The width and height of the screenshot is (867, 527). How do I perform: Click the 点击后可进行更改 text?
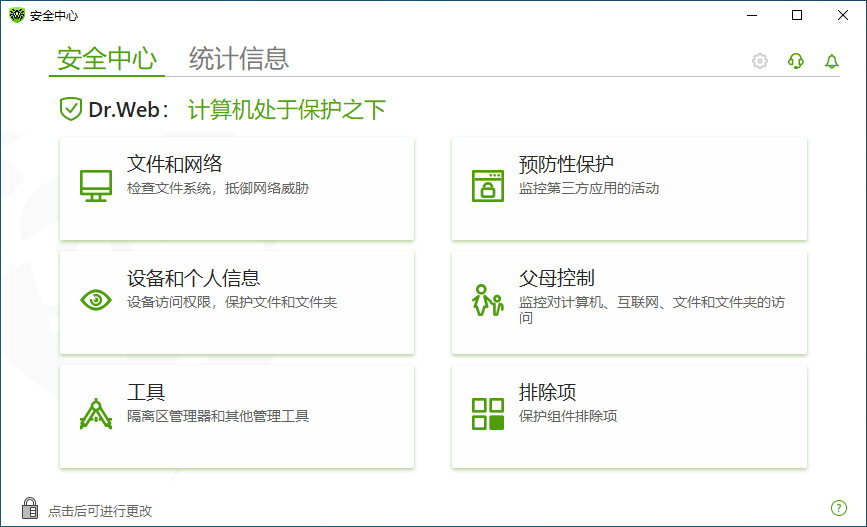100,511
